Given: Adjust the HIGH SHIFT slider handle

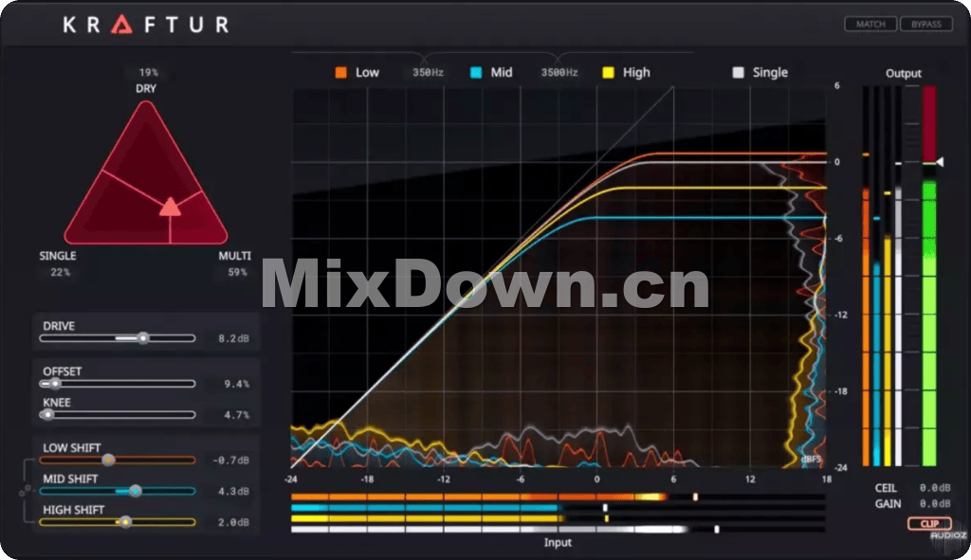Looking at the screenshot, I should 125,522.
